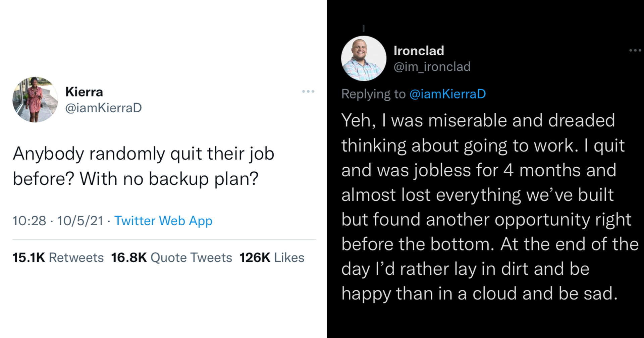Open the @iamKierraD profile from the reply header

coord(447,94)
